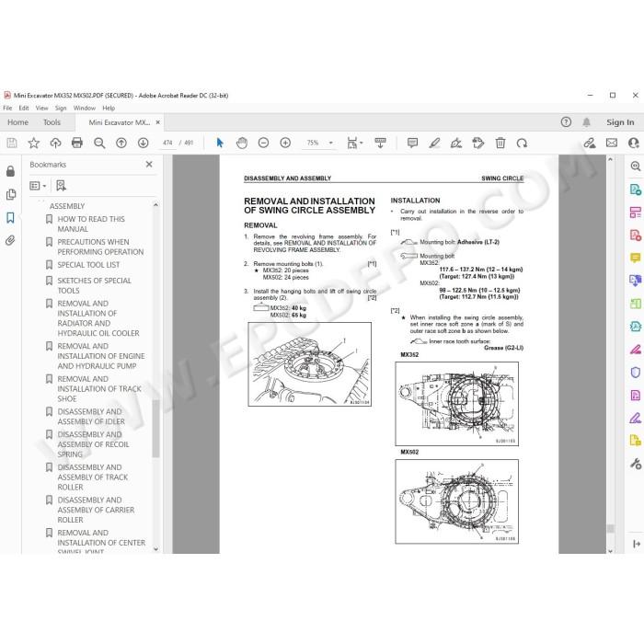Open the fit page options tool
Image resolution: width=644 pixels, height=644 pixels.
pos(352,143)
